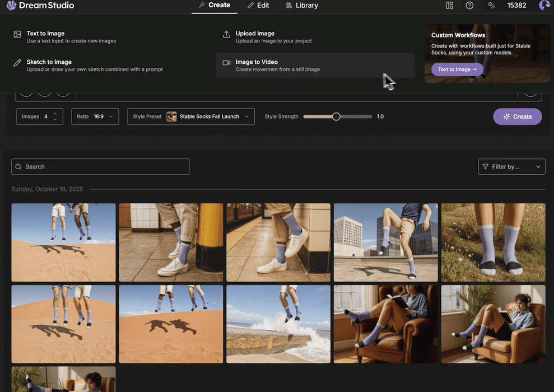
Task: Click the Create tab wand icon
Action: tap(202, 5)
